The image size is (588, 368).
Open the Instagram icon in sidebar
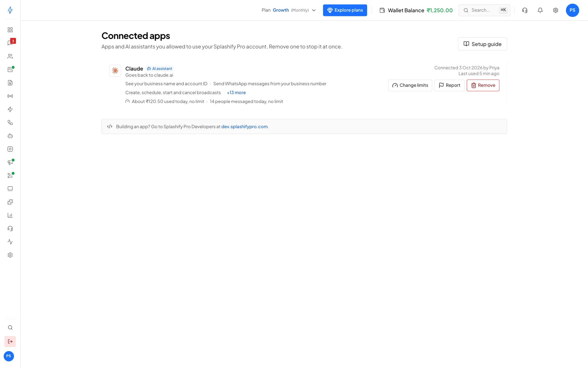[10, 149]
